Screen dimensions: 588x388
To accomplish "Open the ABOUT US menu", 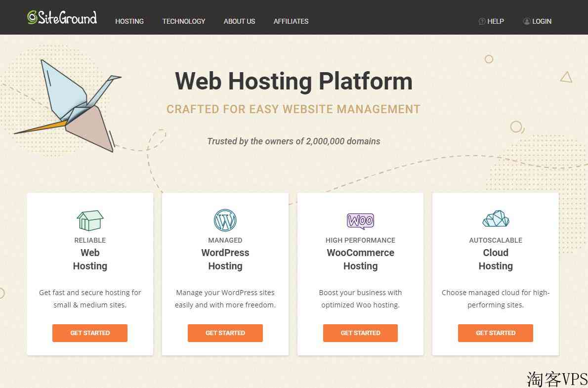I will [x=239, y=21].
